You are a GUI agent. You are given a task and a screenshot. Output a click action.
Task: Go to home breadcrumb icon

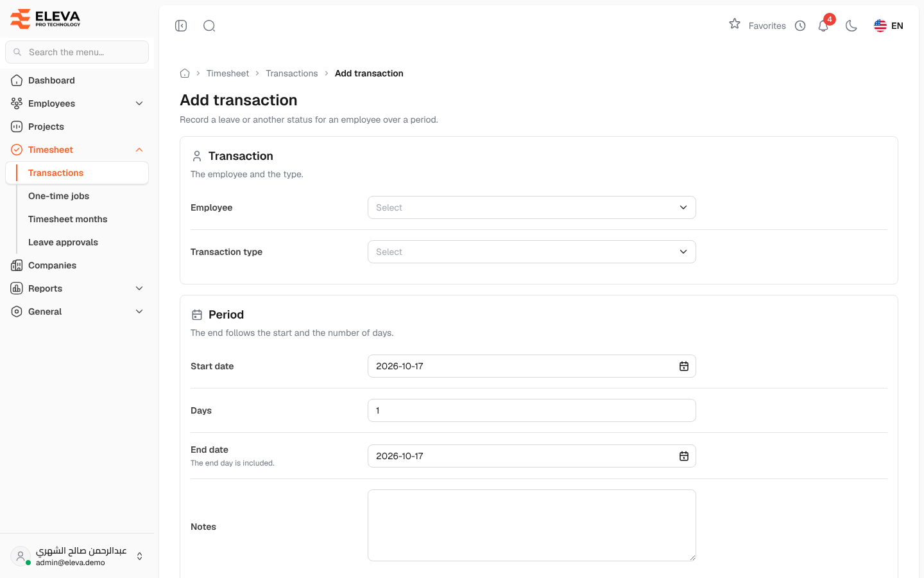(185, 73)
